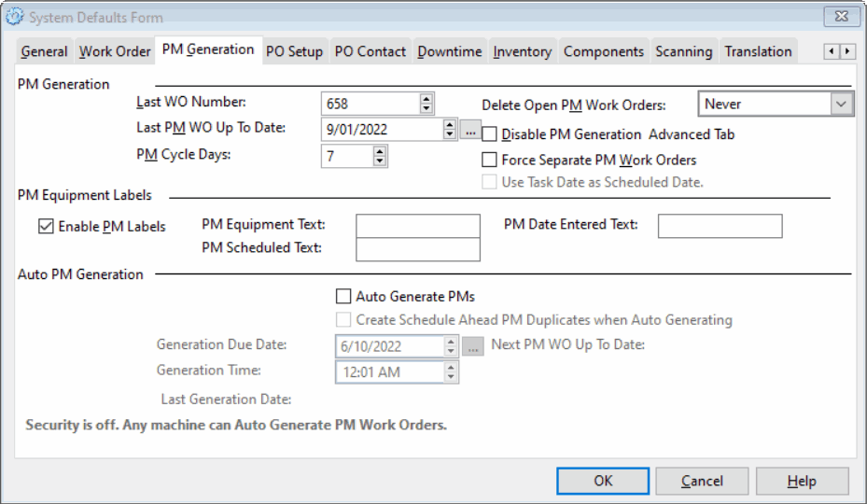867x504 pixels.
Task: Uncheck Enable PM Labels
Action: point(46,226)
